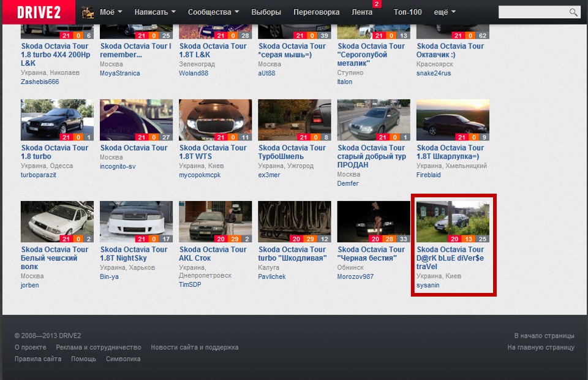Open Skoda Octavia Tour AKL Сток link

pyautogui.click(x=213, y=254)
